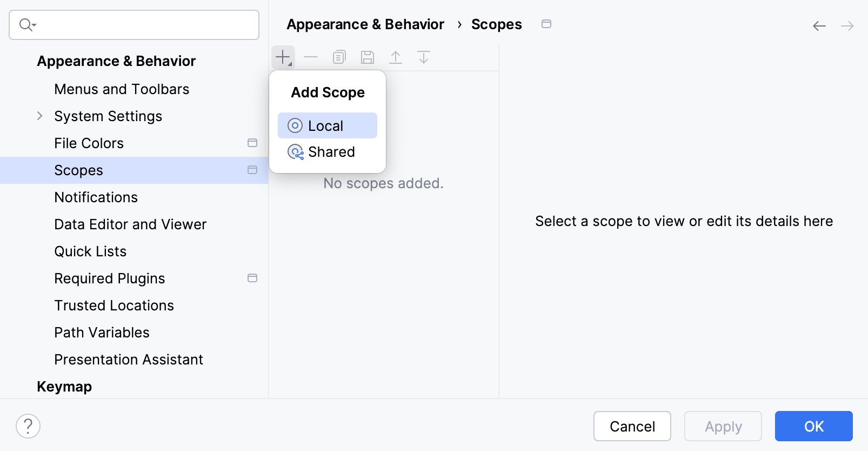Viewport: 868px width, 451px height.
Task: Select Local in the Add Scope popup
Action: [326, 125]
